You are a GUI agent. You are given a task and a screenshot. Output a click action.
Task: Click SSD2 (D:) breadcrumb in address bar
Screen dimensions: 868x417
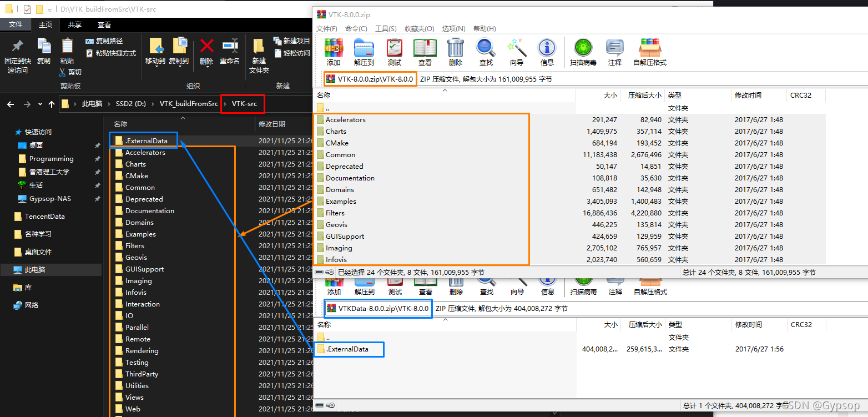[131, 104]
